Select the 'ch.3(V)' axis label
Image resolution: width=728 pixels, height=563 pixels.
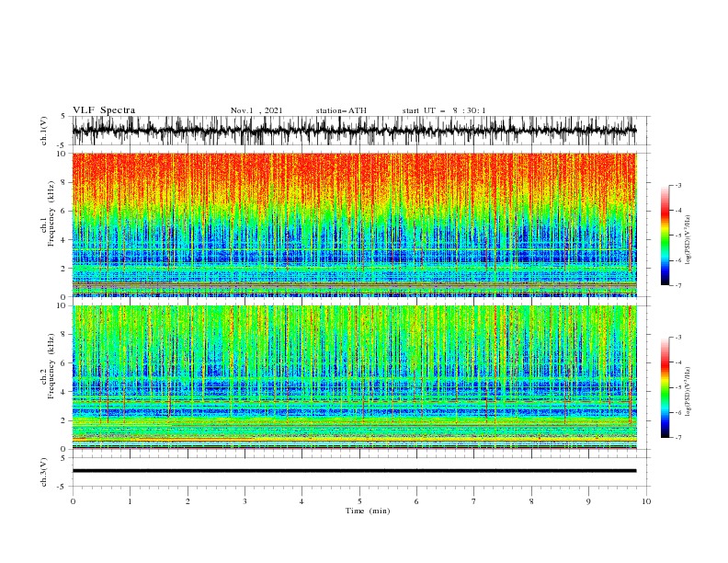(x=44, y=472)
